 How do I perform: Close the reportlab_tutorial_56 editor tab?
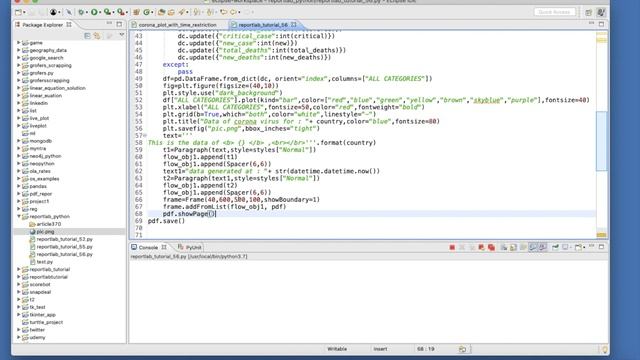tap(294, 25)
